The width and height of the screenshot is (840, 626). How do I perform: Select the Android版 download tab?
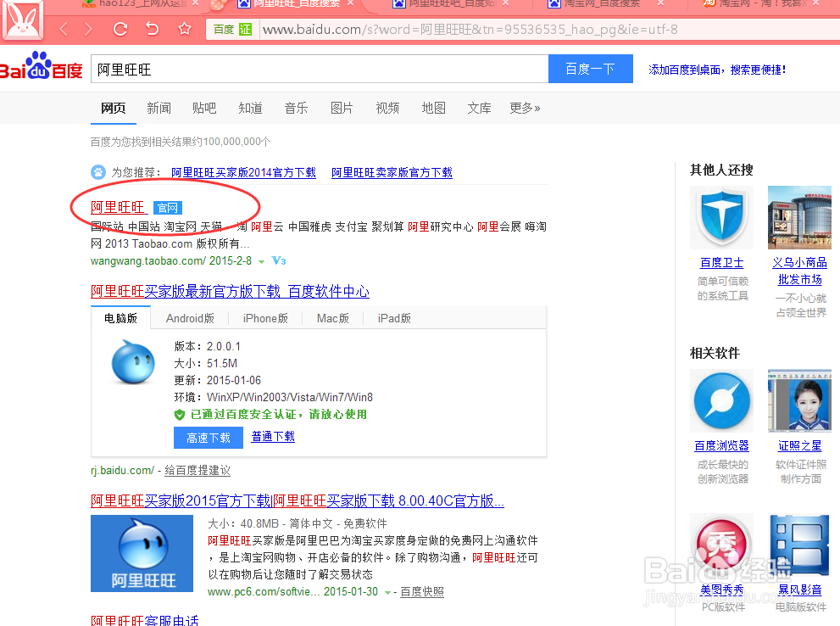pos(190,318)
